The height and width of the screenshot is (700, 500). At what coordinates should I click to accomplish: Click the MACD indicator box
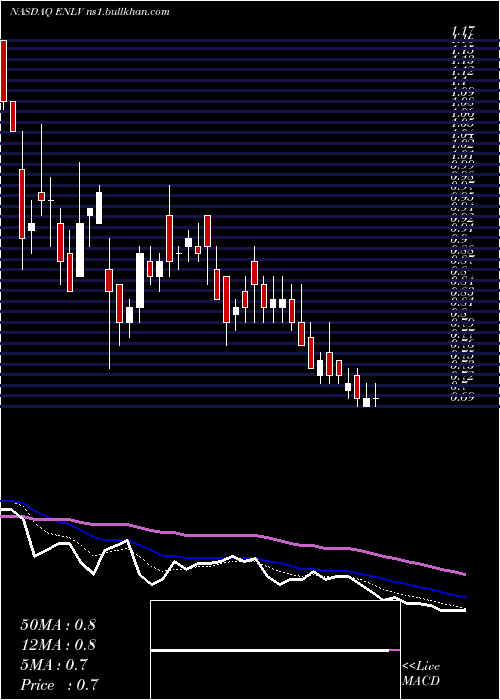[x=275, y=650]
